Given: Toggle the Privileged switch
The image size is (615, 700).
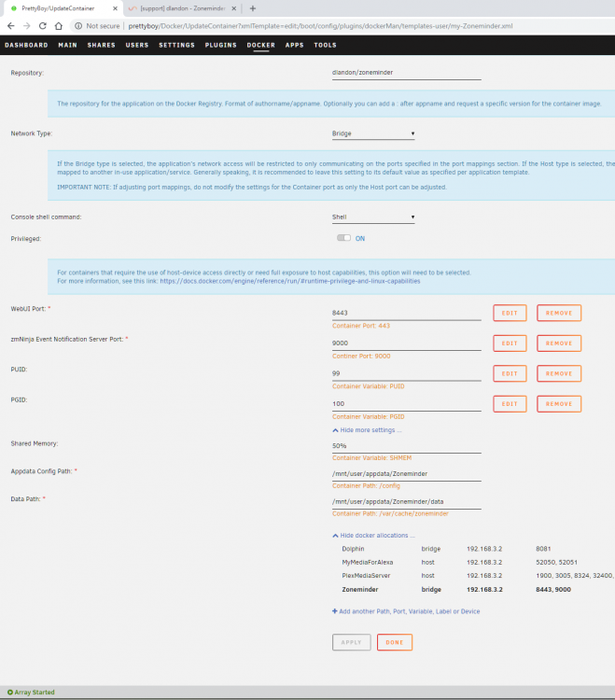Looking at the screenshot, I should point(343,238).
